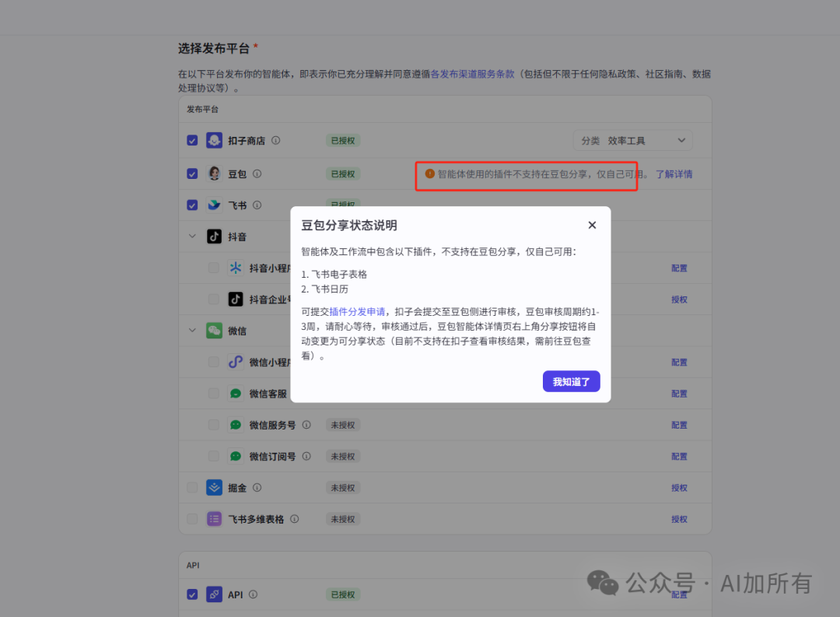Image resolution: width=840 pixels, height=617 pixels.
Task: Click 配置 for 抖音小程序
Action: (x=679, y=268)
